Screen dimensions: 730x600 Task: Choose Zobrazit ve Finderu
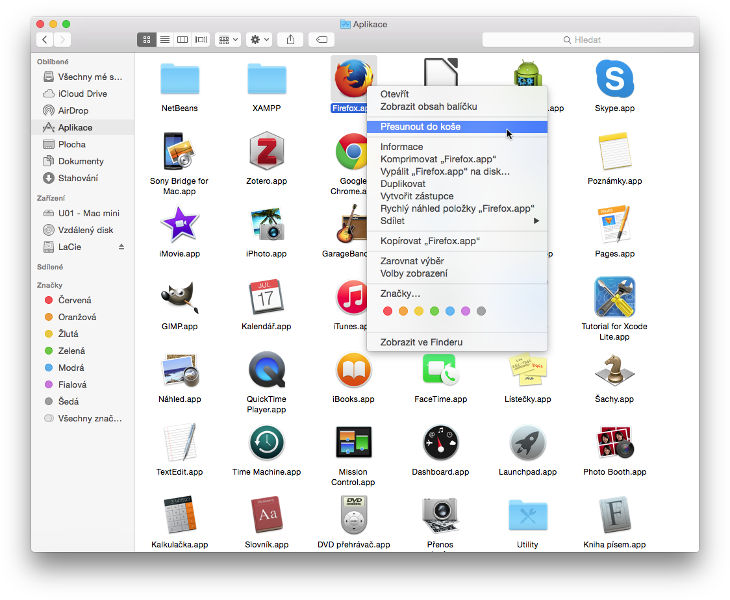[421, 342]
